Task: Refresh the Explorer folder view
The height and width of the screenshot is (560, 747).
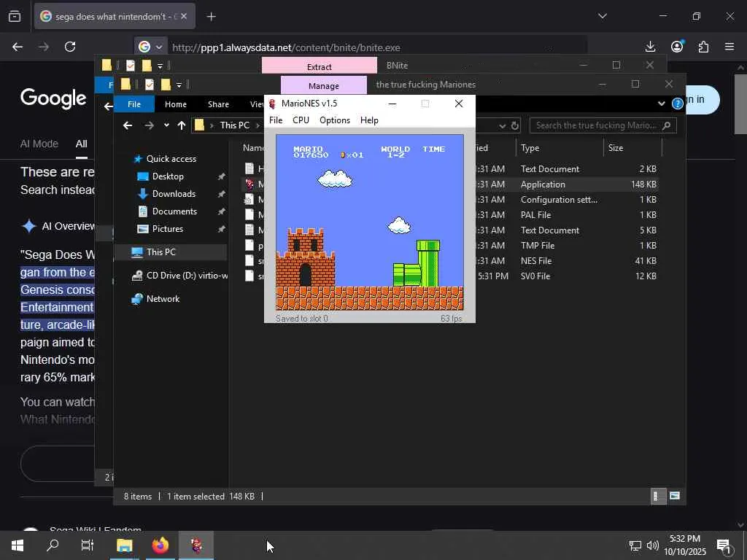Action: (x=515, y=125)
